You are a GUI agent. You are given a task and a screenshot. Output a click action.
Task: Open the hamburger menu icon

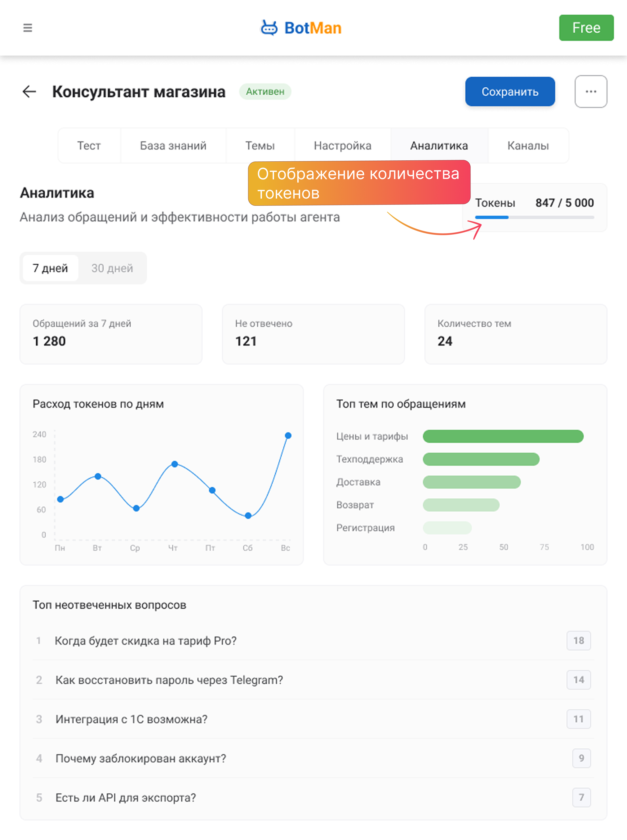28,28
